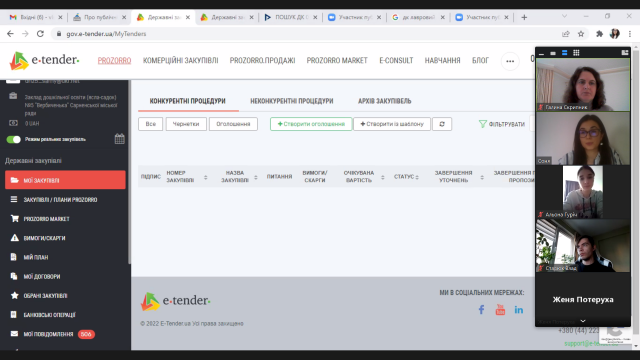
Task: Click browser back arrow
Action: [10, 34]
